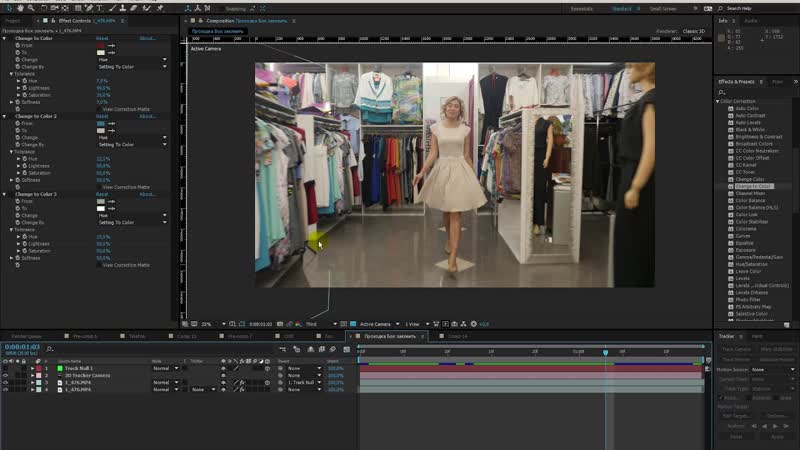Reset the Change to Color 3 effect
Viewport: 800px width, 450px height.
pos(102,194)
